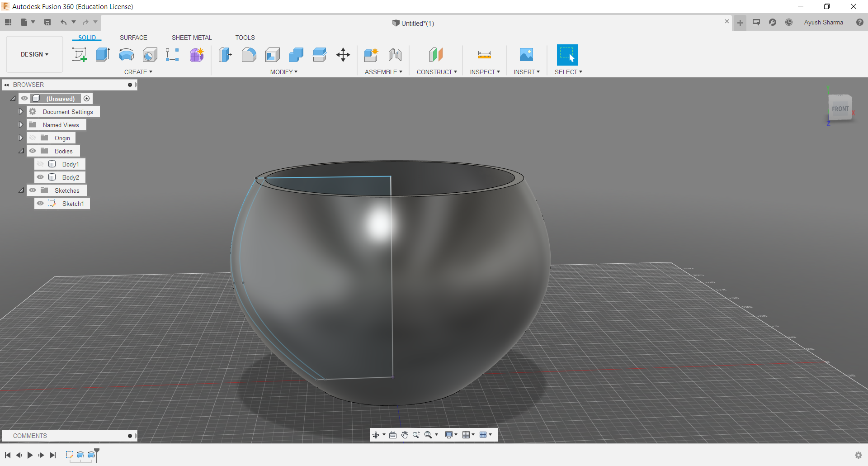Activate the Revolve tool

click(127, 55)
